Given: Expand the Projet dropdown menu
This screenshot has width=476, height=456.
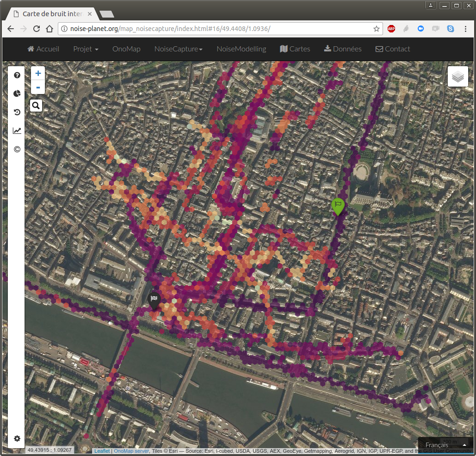Looking at the screenshot, I should 86,49.
